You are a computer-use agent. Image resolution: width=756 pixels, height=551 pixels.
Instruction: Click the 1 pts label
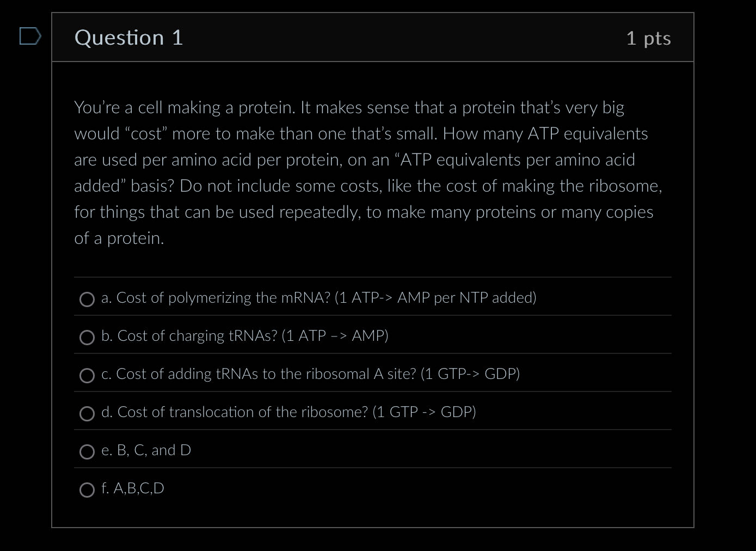click(649, 37)
